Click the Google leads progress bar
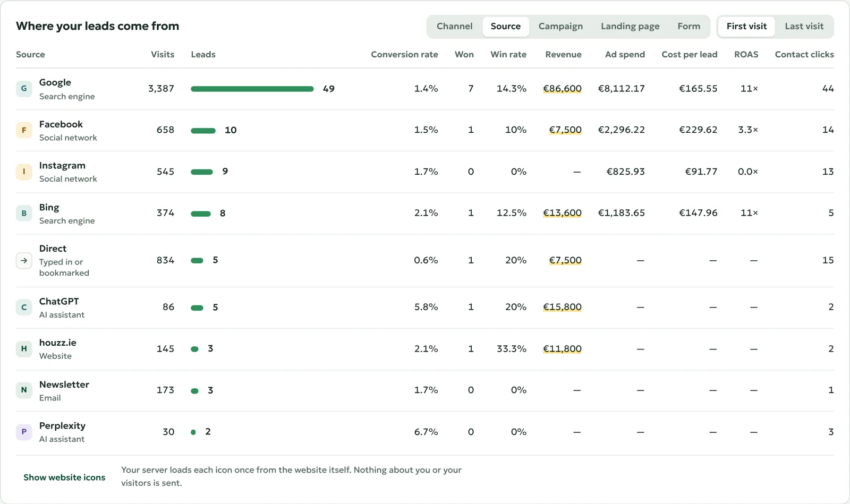Viewport: 850px width, 504px height. (x=252, y=89)
